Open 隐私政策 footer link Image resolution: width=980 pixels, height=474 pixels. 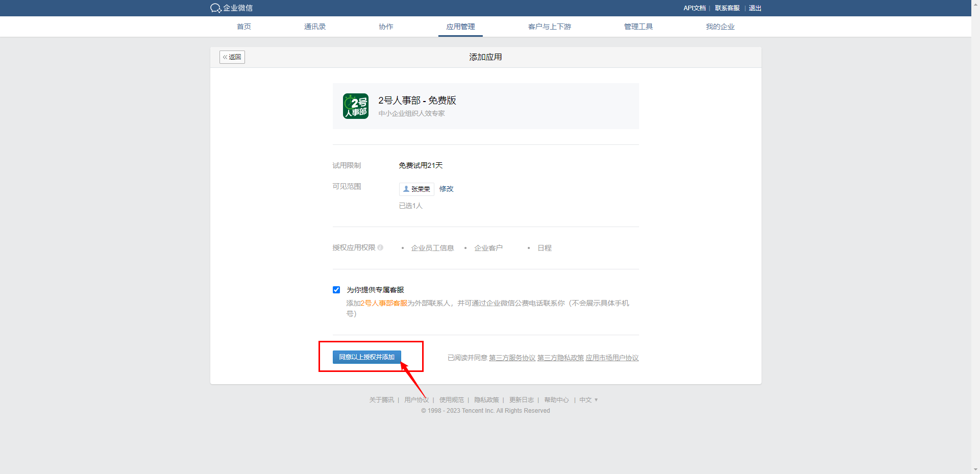click(x=486, y=400)
